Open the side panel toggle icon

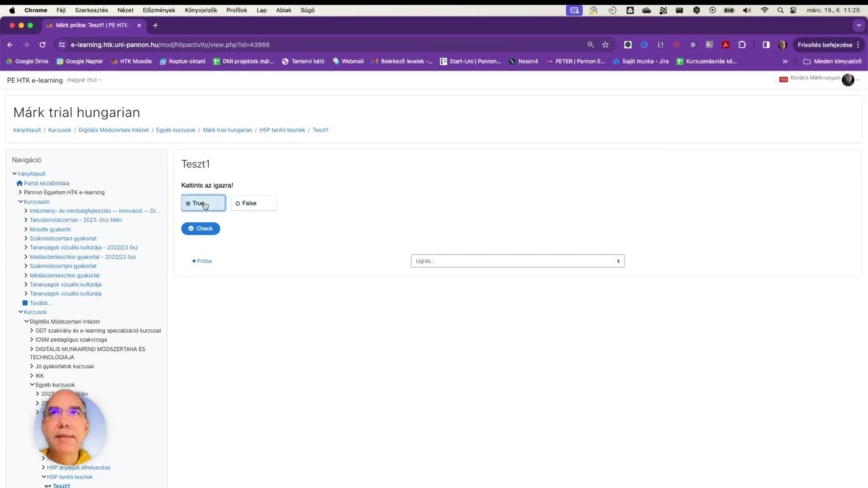pyautogui.click(x=766, y=45)
